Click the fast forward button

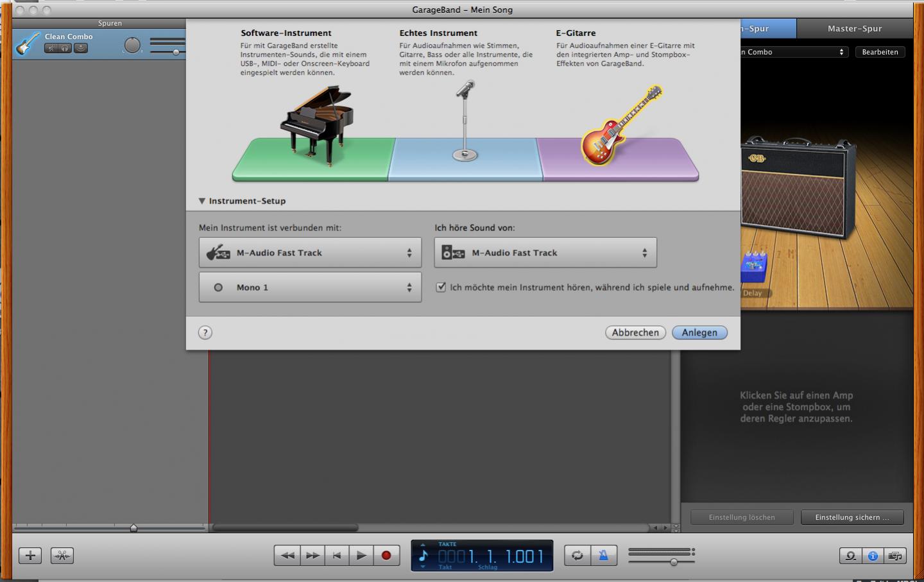[x=312, y=556]
